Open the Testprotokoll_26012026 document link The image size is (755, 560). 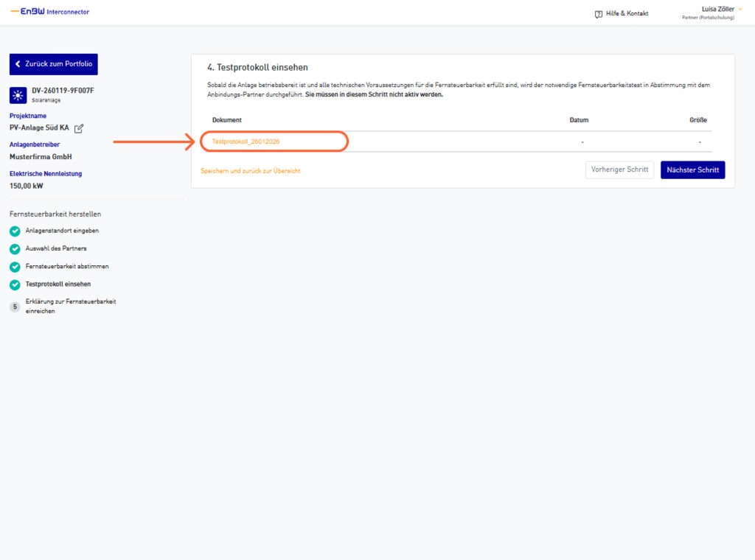[246, 141]
